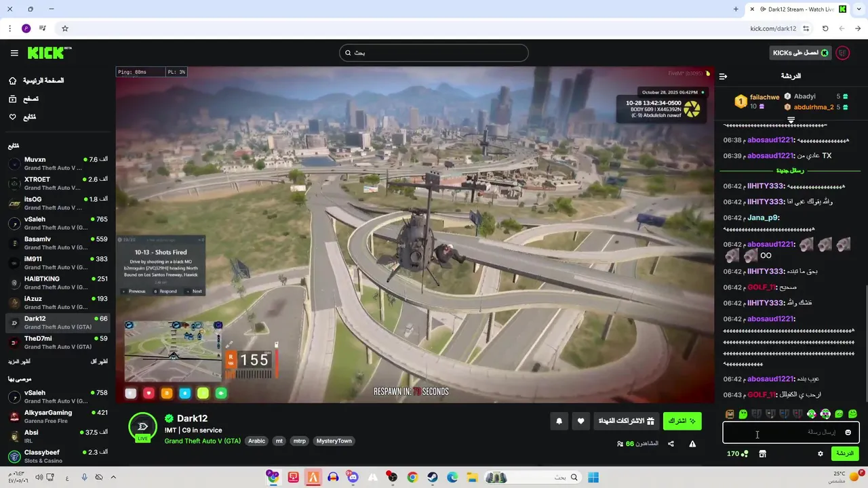868x488 pixels.
Task: Collapse show less followed channels
Action: (x=100, y=362)
